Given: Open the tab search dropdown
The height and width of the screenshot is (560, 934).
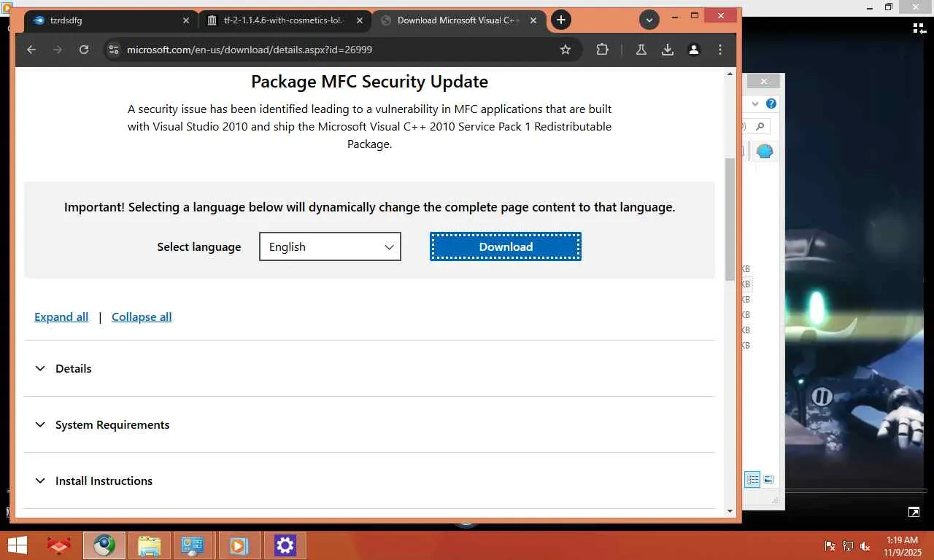Looking at the screenshot, I should [649, 20].
